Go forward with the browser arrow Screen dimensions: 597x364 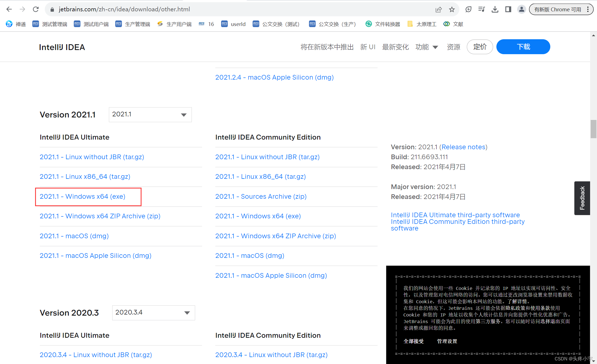pyautogui.click(x=22, y=9)
